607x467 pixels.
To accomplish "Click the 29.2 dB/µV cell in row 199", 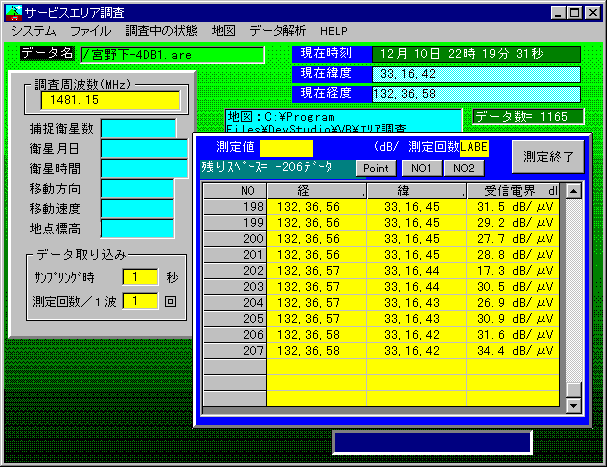I will tap(513, 223).
